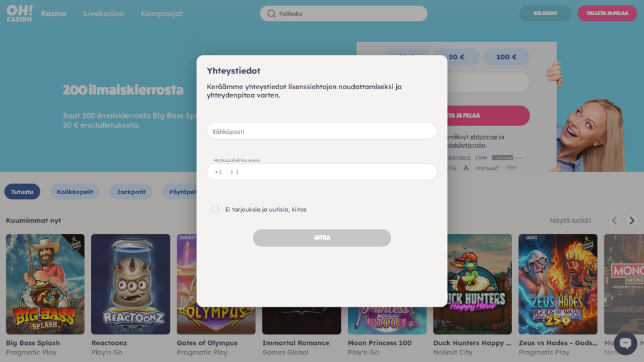Click the Sähköposti email field

(322, 131)
